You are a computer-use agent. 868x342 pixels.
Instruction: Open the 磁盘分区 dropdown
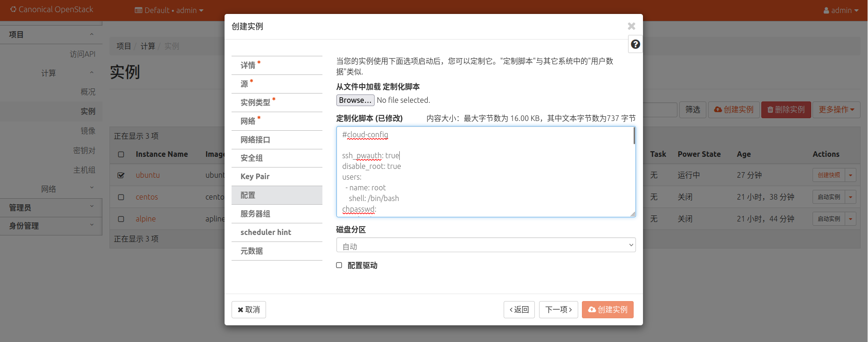pos(485,245)
